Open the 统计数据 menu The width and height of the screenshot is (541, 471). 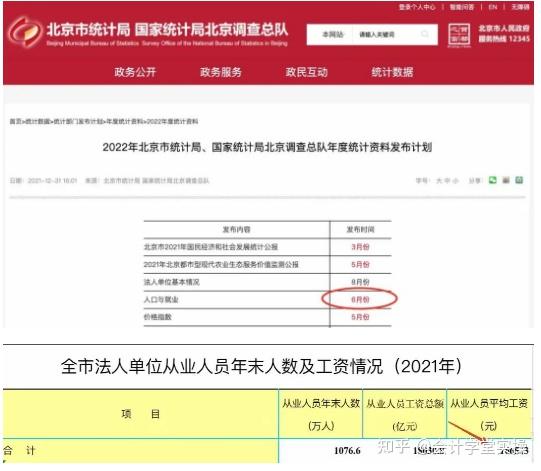point(392,72)
